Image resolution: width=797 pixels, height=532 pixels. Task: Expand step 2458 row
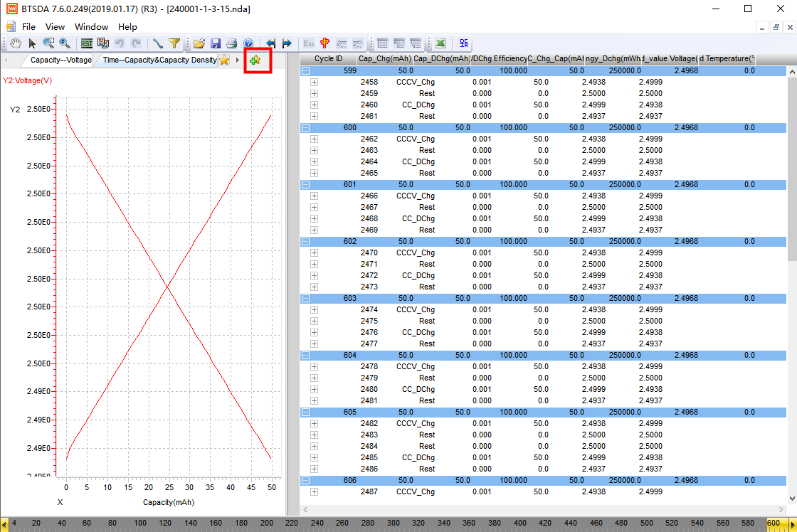[x=314, y=82]
